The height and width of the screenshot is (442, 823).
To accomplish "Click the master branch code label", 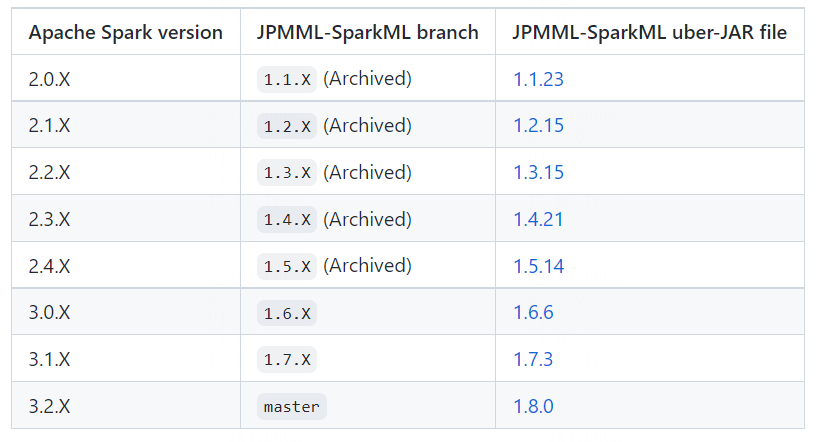I will click(x=291, y=407).
